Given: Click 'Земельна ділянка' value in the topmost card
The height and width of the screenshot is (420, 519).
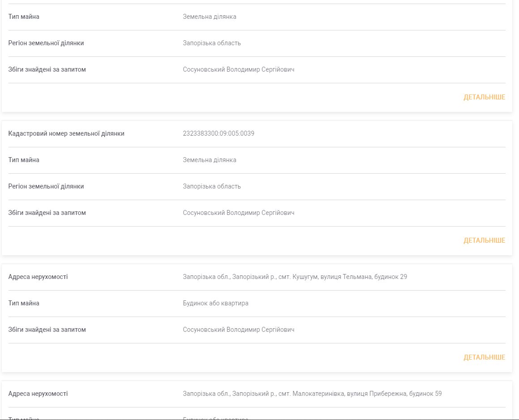Looking at the screenshot, I should 210,17.
